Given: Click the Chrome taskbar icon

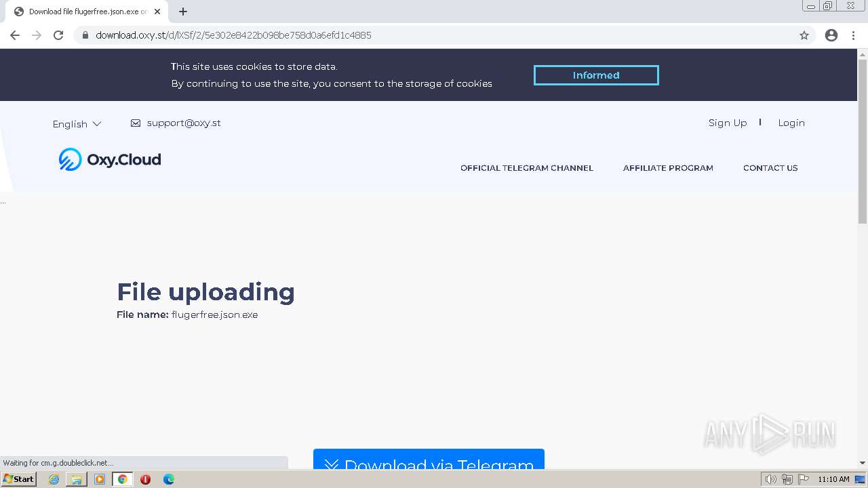Looking at the screenshot, I should click(x=123, y=479).
